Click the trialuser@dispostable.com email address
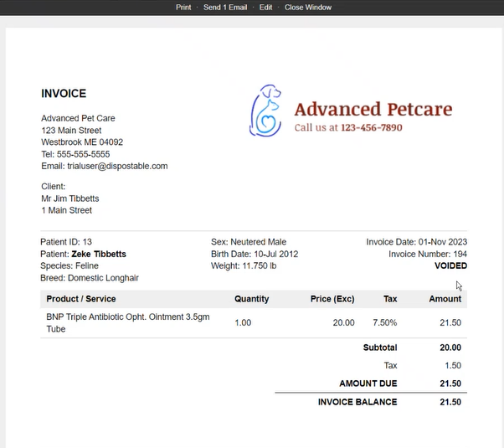The height and width of the screenshot is (448, 504). 117,166
